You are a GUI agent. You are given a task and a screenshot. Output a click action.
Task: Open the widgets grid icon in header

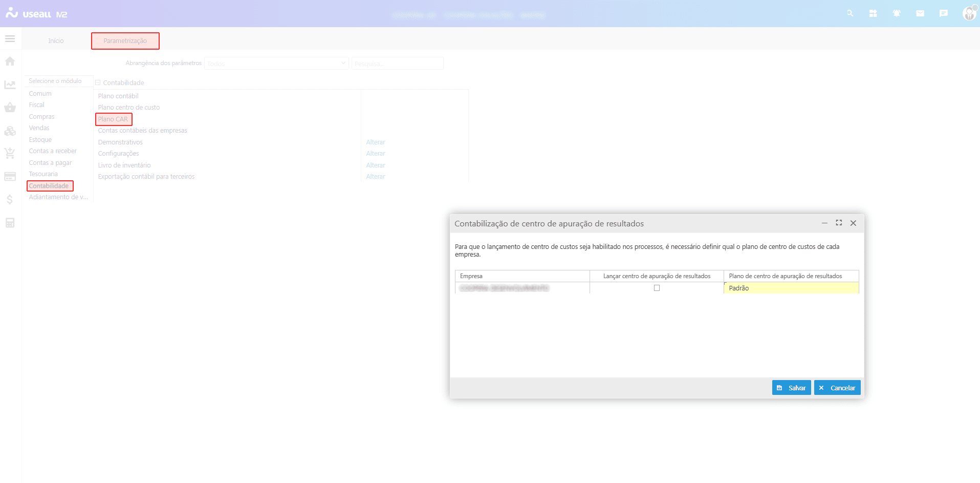coord(873,13)
